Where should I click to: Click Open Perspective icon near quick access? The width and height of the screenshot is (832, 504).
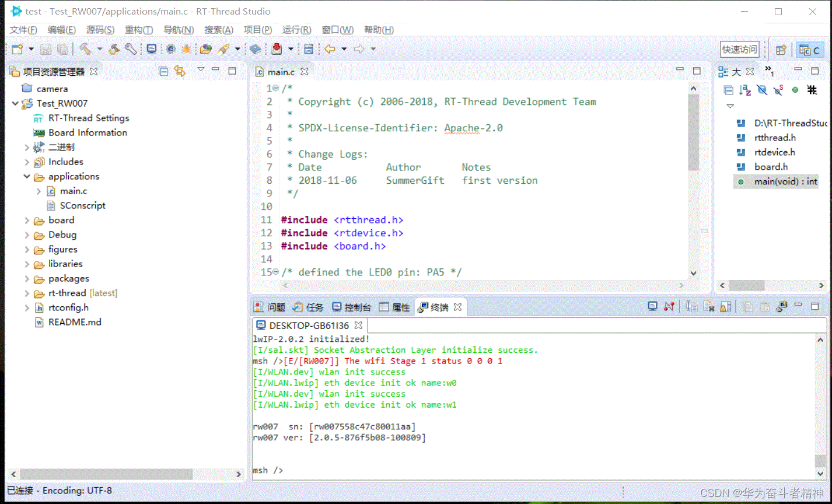tap(781, 50)
